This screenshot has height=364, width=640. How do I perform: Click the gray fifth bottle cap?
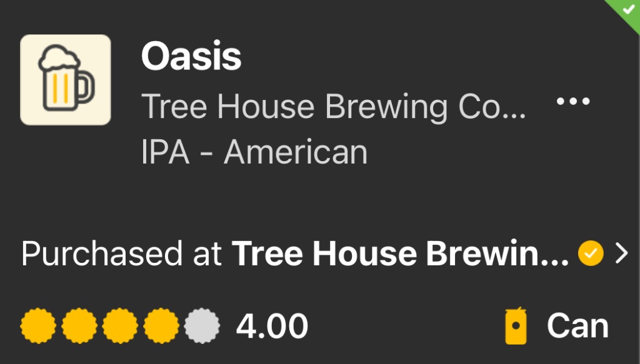point(202,327)
